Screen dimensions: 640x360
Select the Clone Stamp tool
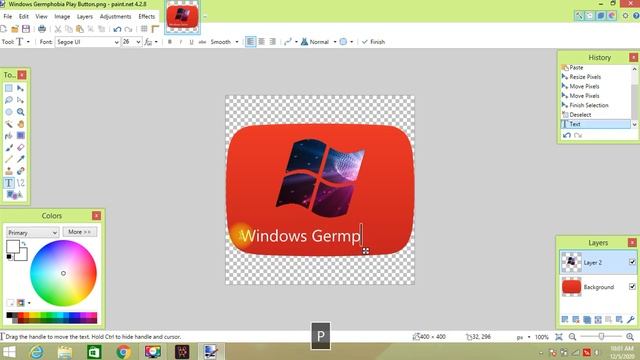tap(9, 171)
